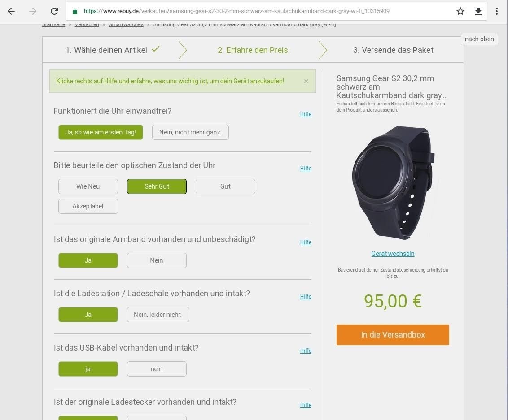Image resolution: width=508 pixels, height=420 pixels.
Task: Click the Samsung Gear S2 product image
Action: [393, 183]
